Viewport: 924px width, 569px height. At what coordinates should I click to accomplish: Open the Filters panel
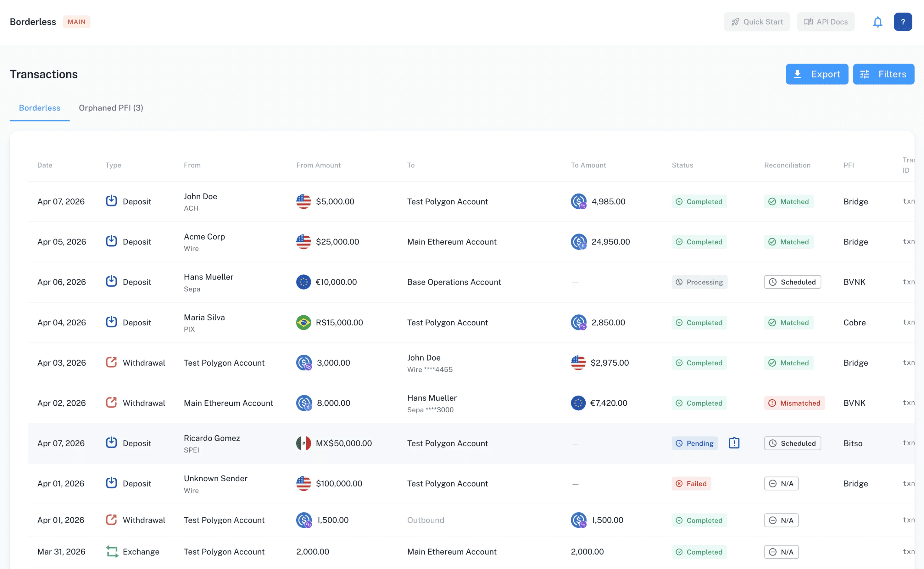[x=883, y=74]
